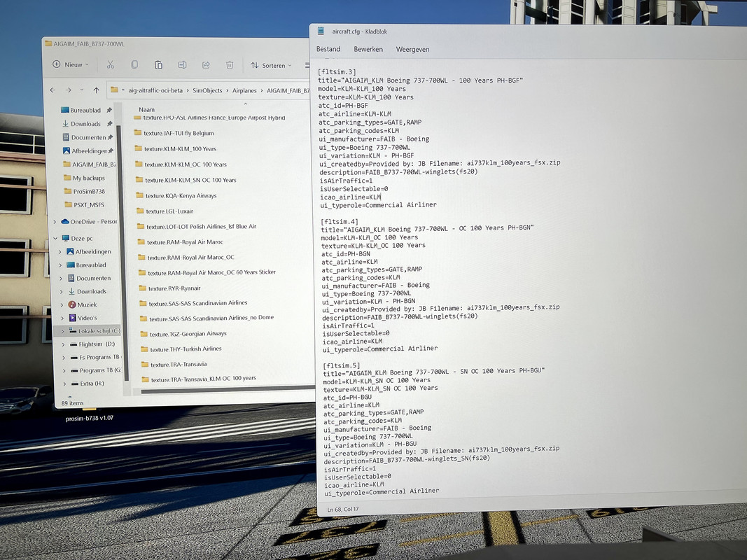The image size is (747, 560).
Task: Select Muziek under Deze pc
Action: click(83, 304)
